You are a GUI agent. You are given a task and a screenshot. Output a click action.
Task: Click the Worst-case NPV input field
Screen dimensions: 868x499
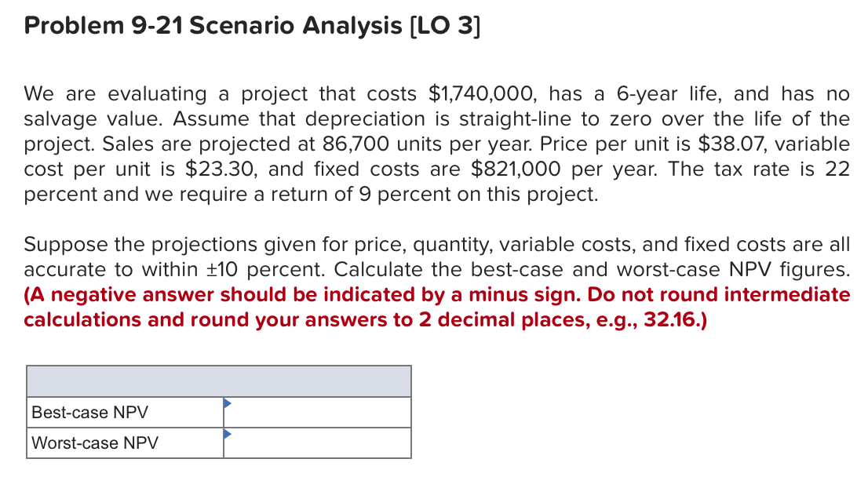click(318, 443)
